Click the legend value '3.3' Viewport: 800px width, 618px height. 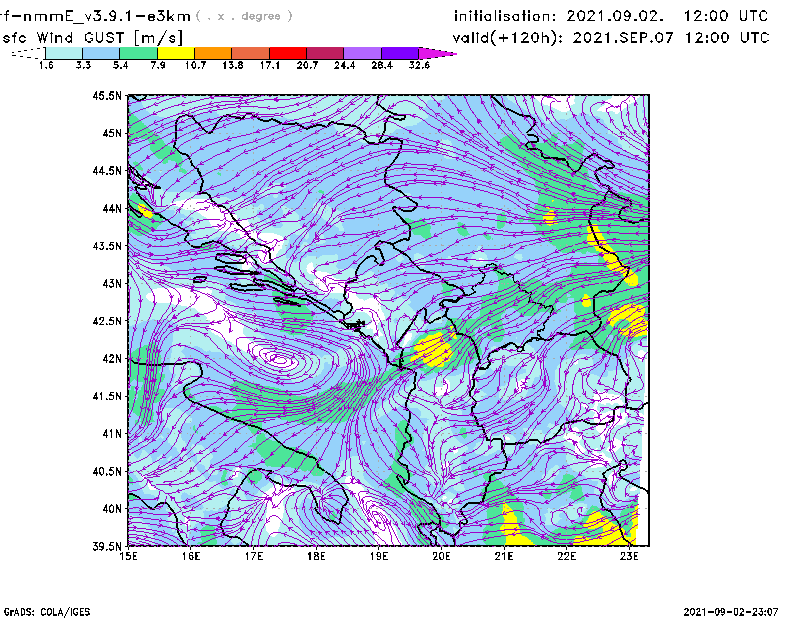coord(83,65)
